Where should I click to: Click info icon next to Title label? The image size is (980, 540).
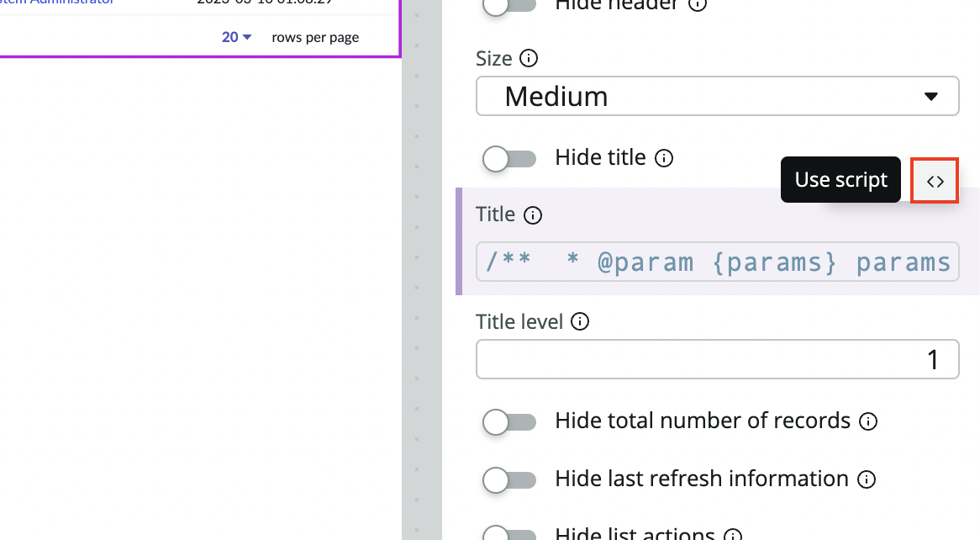point(533,215)
